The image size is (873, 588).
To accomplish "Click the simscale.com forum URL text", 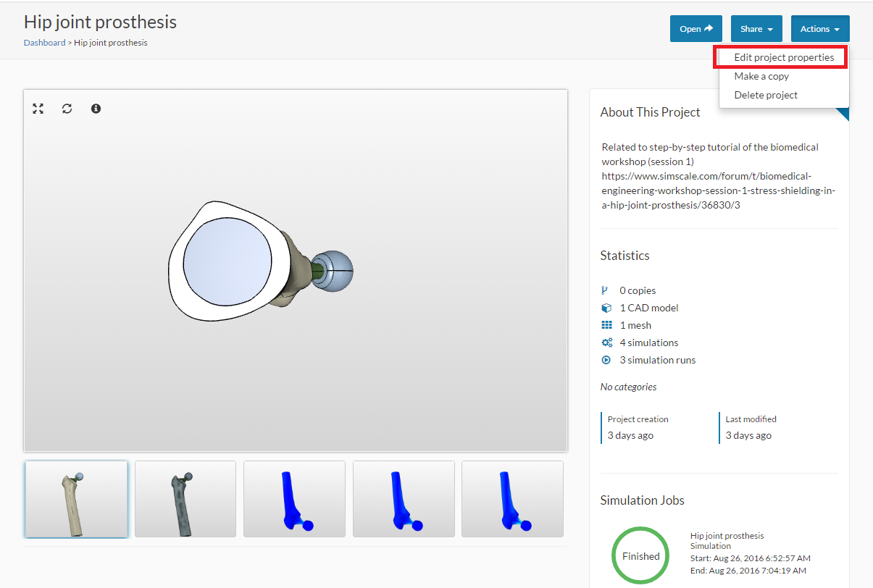I will pyautogui.click(x=719, y=190).
